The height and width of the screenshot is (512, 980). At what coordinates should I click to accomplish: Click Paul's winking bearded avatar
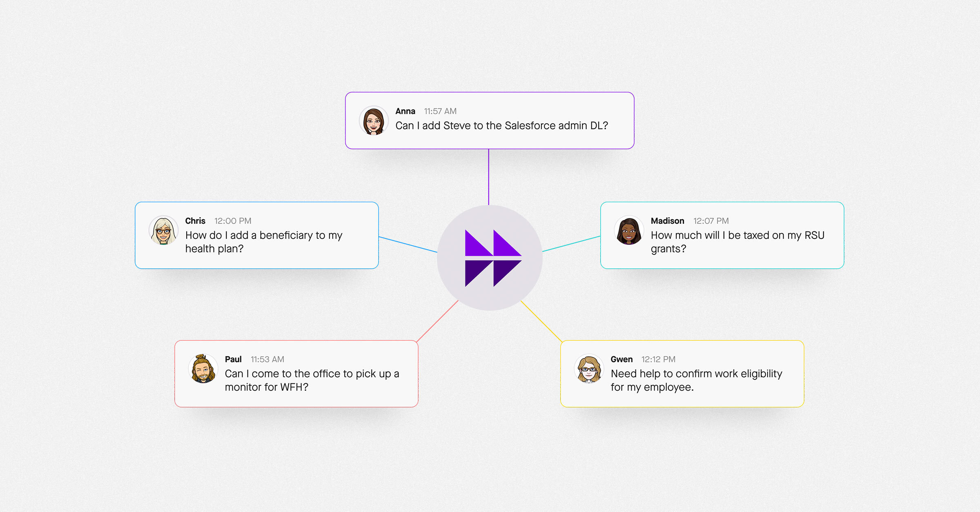tap(203, 369)
